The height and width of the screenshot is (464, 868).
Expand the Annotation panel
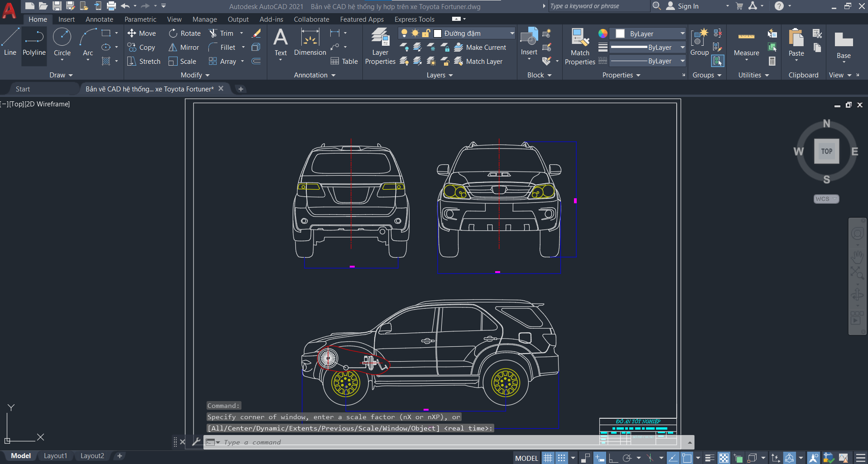pos(315,75)
